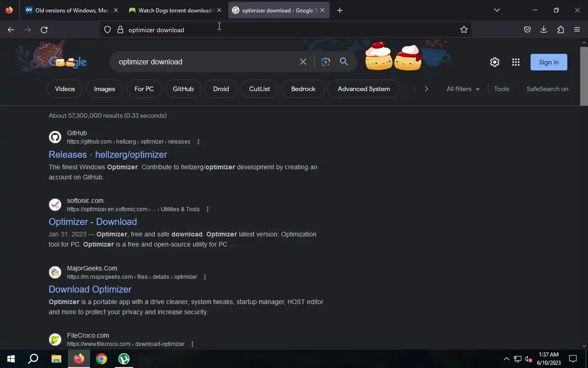This screenshot has width=588, height=368.
Task: Open Google quick settings gear
Action: coord(495,62)
